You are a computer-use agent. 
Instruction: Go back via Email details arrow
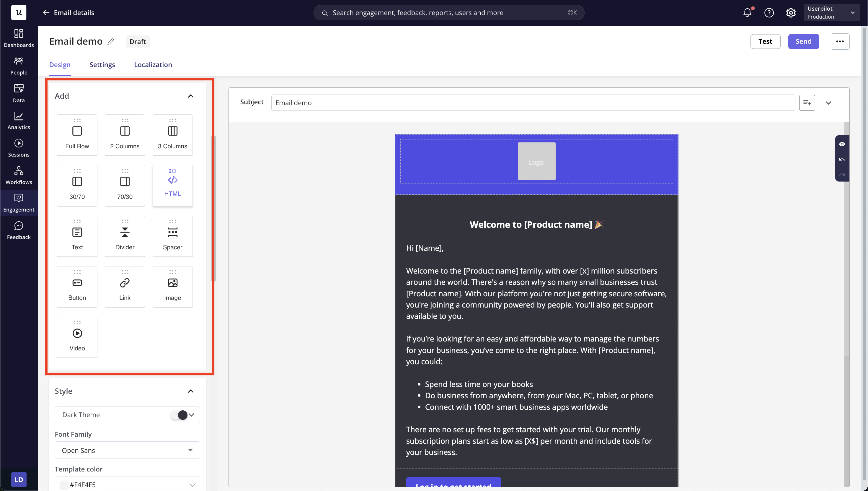point(46,13)
